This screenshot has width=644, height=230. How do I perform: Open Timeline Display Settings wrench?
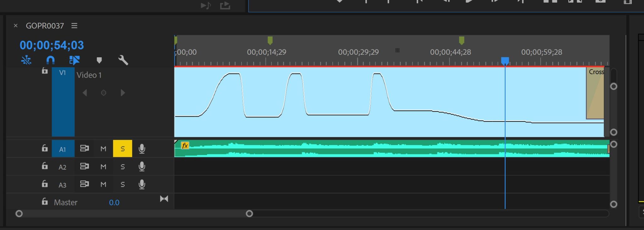[x=123, y=60]
